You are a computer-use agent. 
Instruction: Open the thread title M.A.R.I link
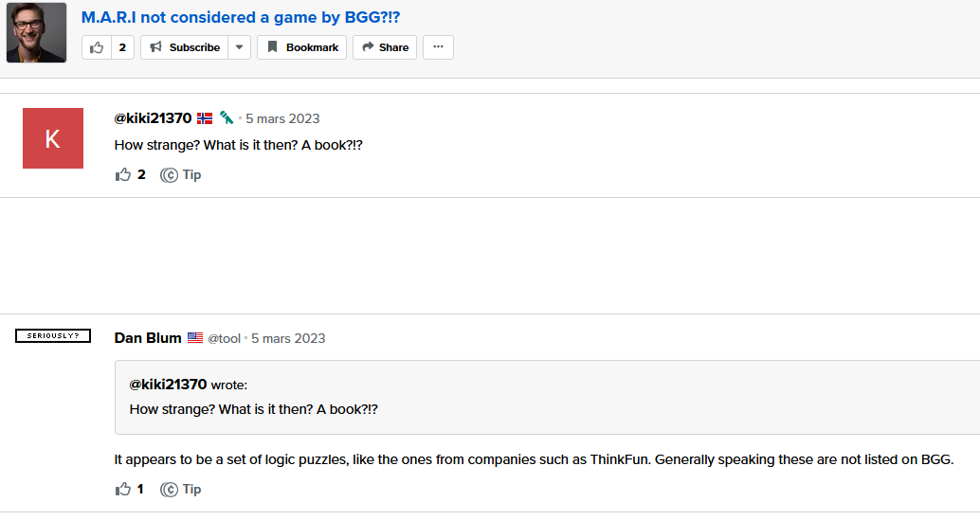[x=241, y=17]
